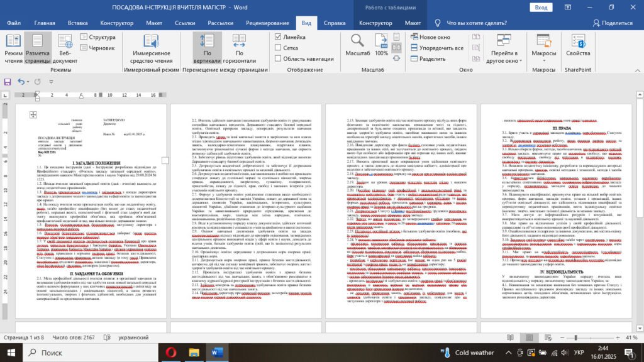The image size is (644, 362).
Task: Open the Ссылки tab
Action: [185, 23]
